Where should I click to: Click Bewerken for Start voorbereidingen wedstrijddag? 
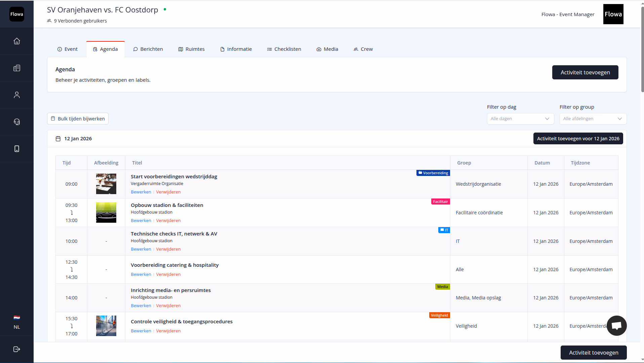[141, 192]
